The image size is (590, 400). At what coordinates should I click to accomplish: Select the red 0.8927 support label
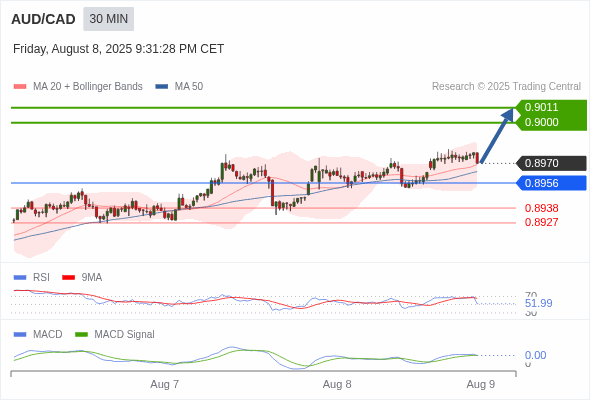point(541,222)
